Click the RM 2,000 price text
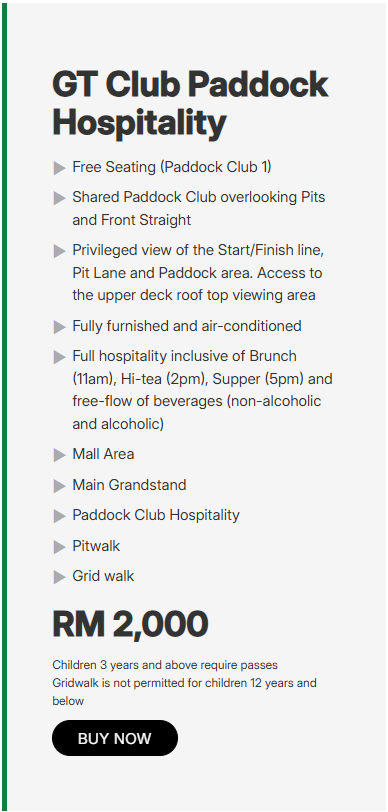388x812 pixels. click(x=130, y=624)
